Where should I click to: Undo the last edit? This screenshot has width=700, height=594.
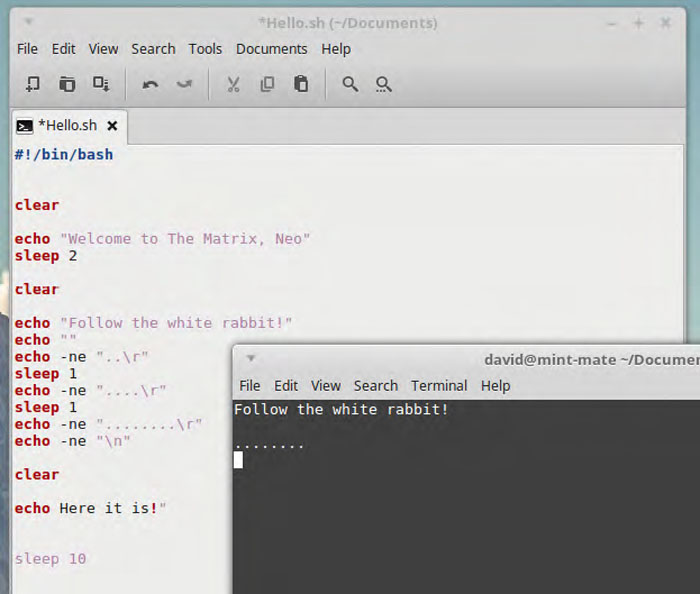click(x=150, y=84)
